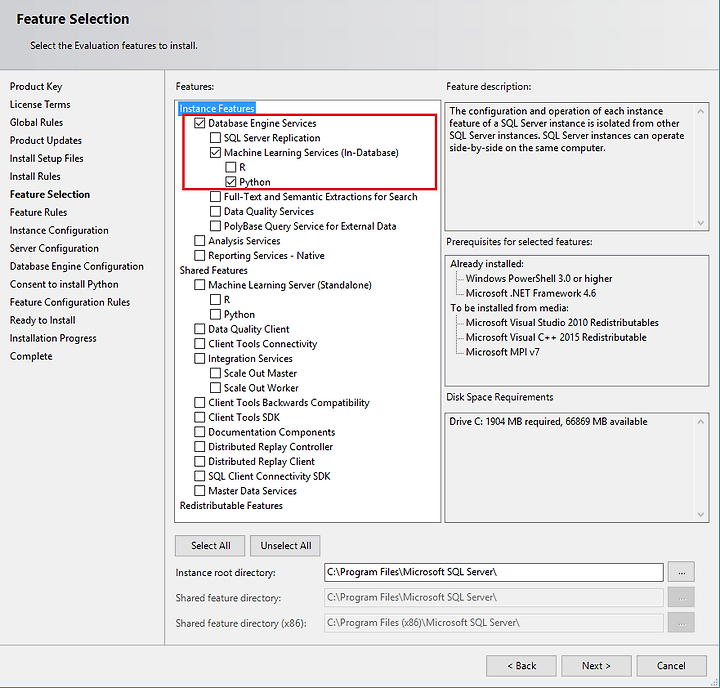
Task: Click the Select All button
Action: (210, 546)
